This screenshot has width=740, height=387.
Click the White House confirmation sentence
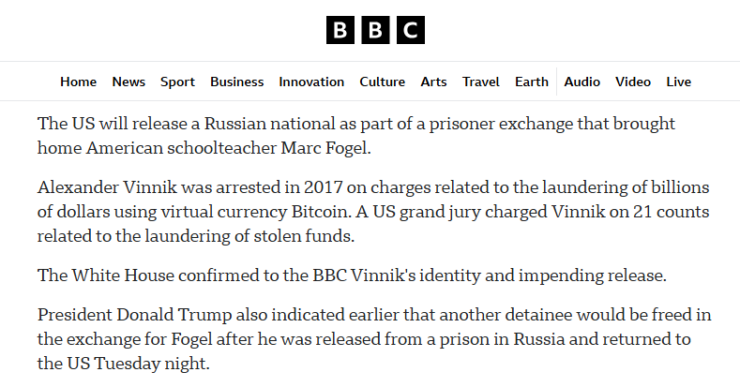pos(352,275)
